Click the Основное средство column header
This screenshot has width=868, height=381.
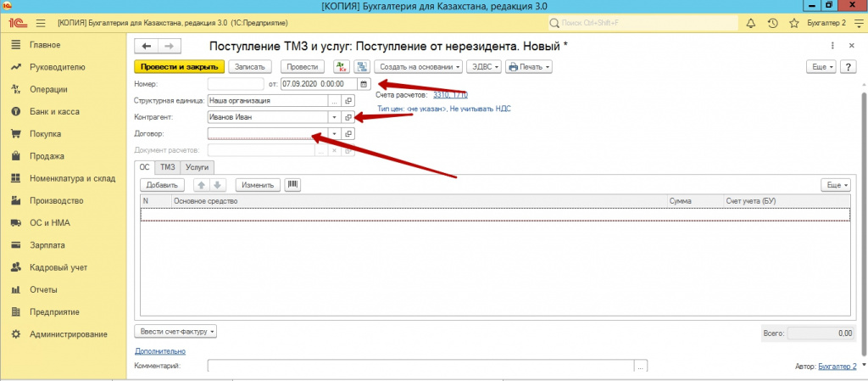(419, 201)
